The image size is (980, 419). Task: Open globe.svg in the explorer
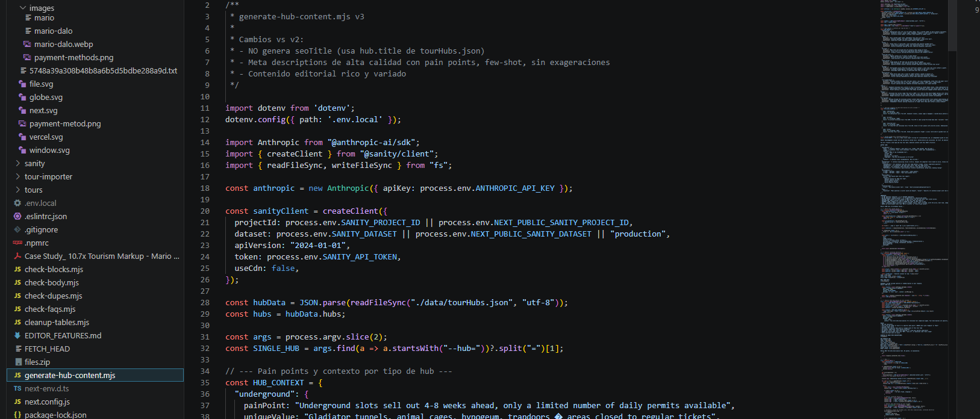pos(46,98)
